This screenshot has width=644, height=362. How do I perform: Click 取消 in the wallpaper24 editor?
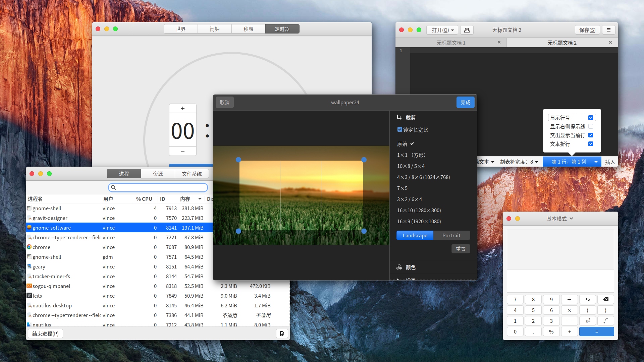(225, 102)
